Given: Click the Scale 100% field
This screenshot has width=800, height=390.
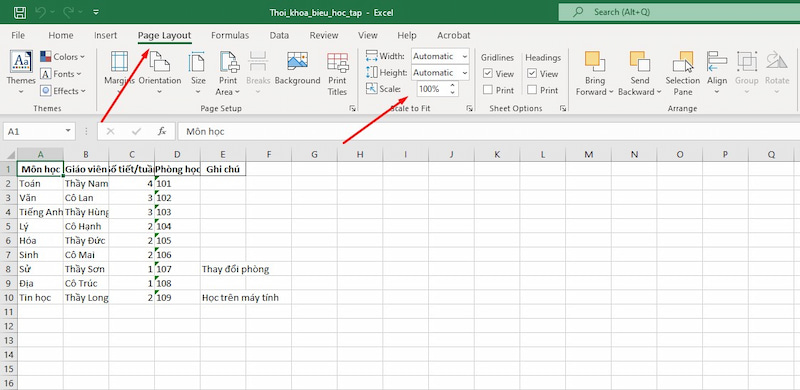Looking at the screenshot, I should pos(432,89).
